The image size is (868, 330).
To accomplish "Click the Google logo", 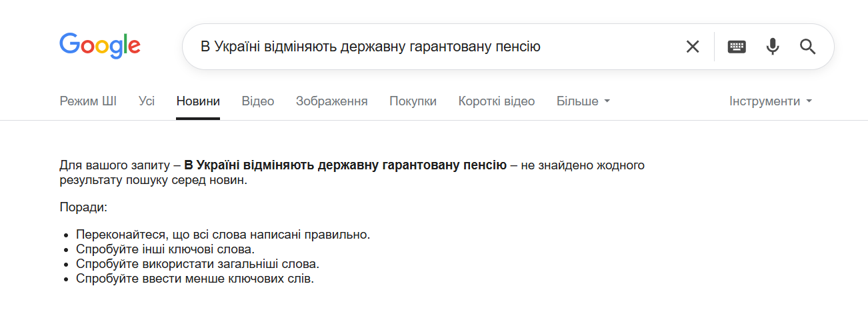I will (x=100, y=45).
